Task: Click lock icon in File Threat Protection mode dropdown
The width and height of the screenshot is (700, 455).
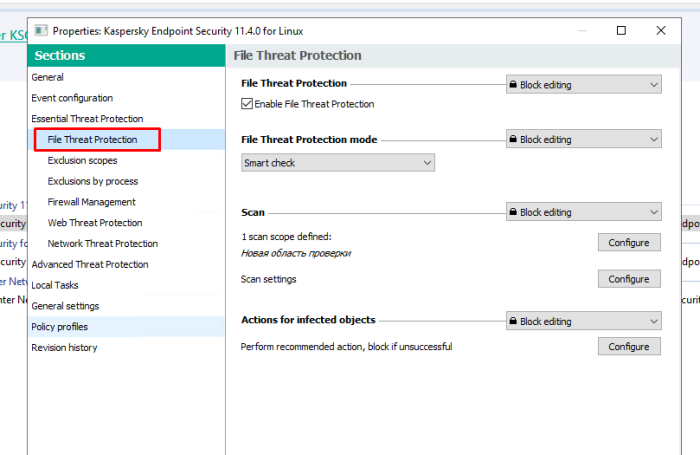Action: pyautogui.click(x=513, y=139)
